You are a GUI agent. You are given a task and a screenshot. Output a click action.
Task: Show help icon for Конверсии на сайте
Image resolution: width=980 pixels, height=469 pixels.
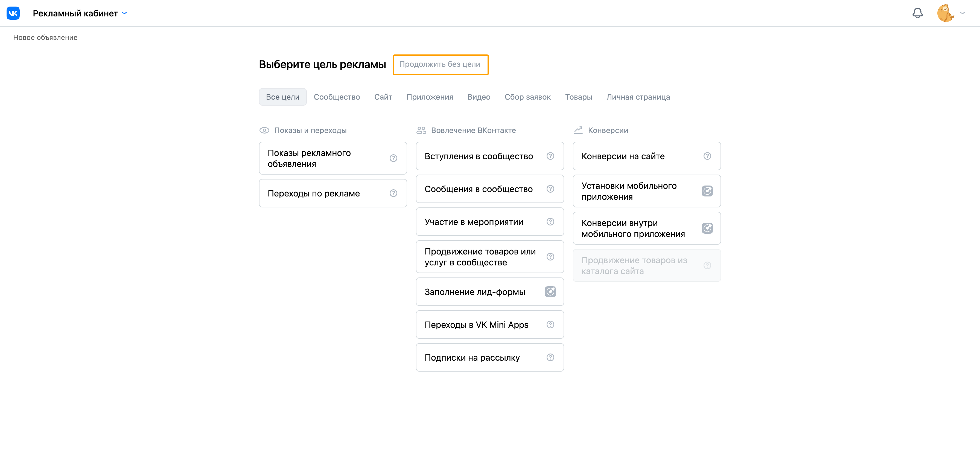point(707,156)
